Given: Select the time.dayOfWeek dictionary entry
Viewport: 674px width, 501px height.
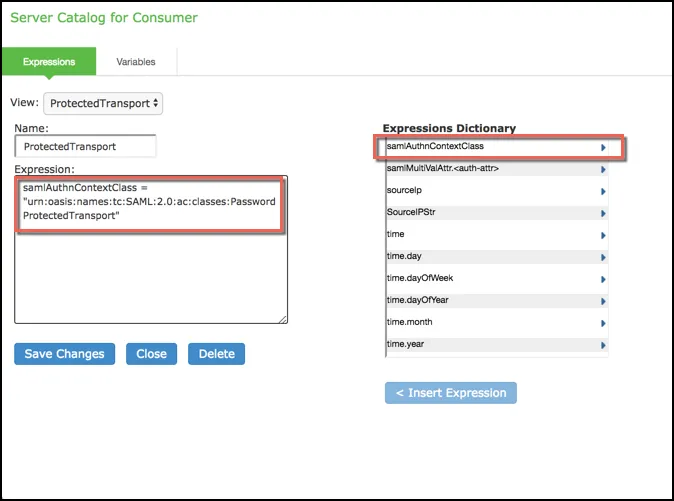Looking at the screenshot, I should click(497, 278).
